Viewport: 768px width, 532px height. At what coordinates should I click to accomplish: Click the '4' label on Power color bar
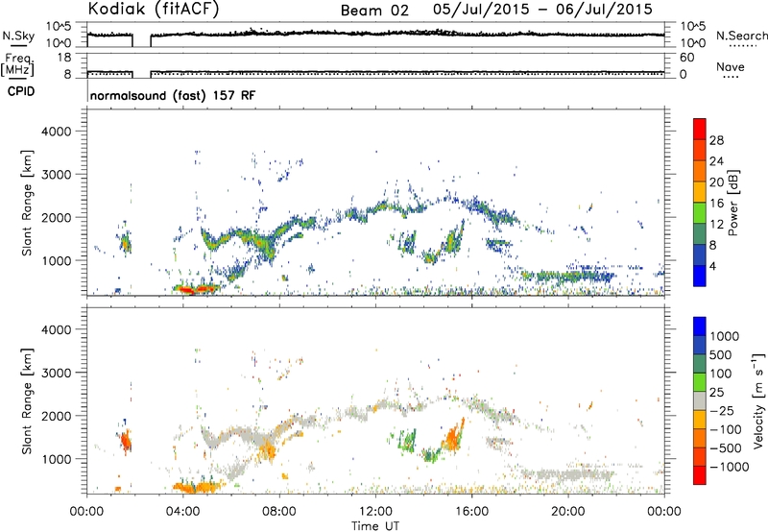click(713, 266)
